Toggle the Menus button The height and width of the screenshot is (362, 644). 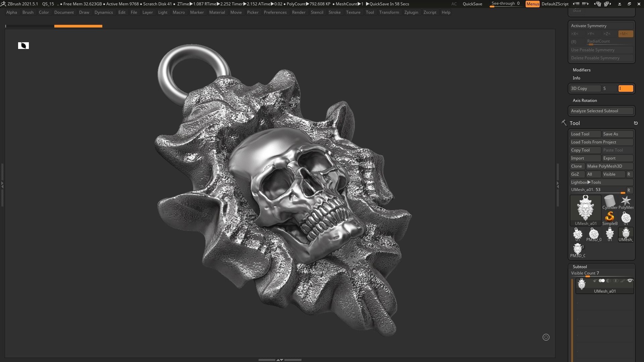[533, 4]
